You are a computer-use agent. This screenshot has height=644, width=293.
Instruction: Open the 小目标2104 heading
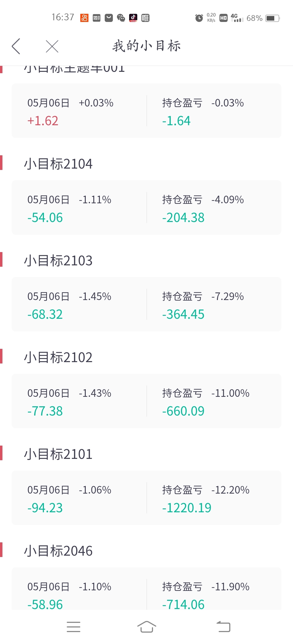(x=58, y=164)
